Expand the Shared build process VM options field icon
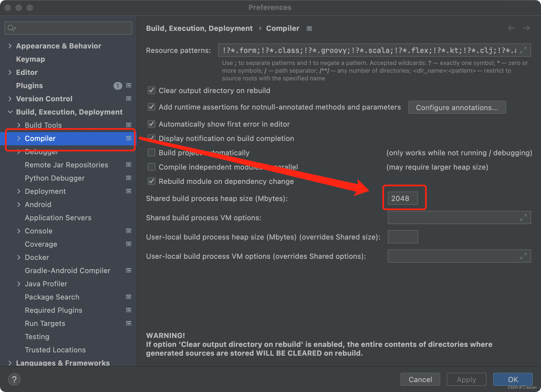The image size is (541, 392). [x=523, y=217]
